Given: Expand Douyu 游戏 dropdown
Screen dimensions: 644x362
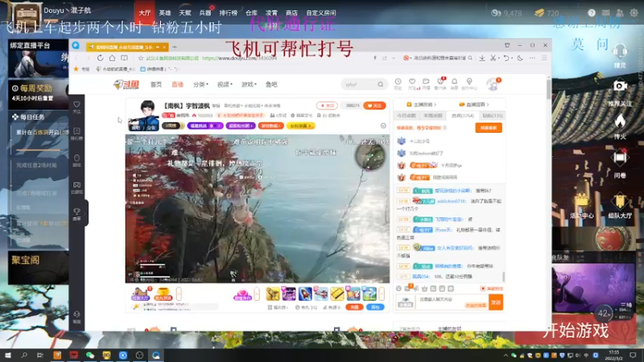Looking at the screenshot, I should 249,84.
